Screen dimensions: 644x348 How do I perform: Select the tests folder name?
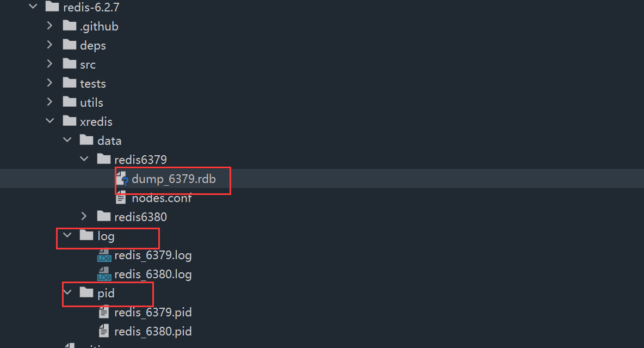[92, 83]
